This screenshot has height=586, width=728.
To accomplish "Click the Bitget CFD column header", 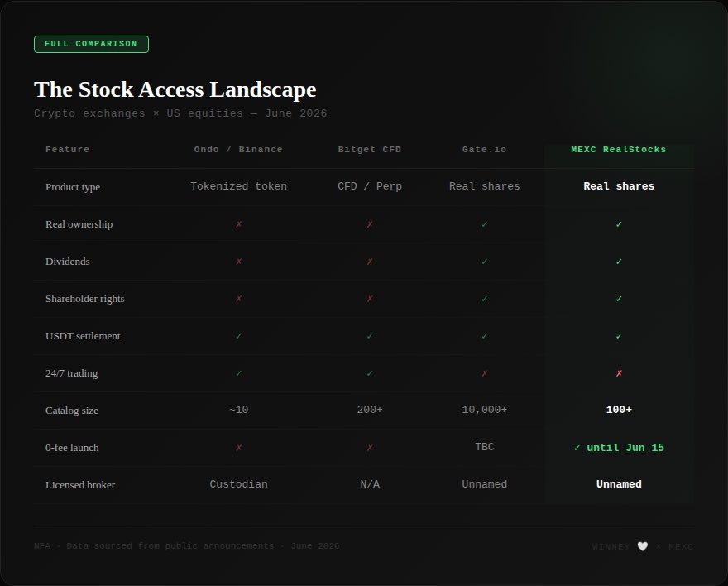I will coord(370,150).
